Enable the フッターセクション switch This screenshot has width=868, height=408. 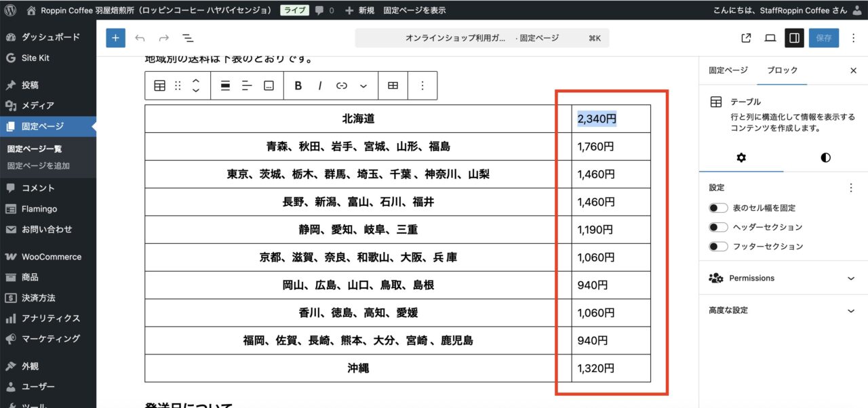[718, 246]
